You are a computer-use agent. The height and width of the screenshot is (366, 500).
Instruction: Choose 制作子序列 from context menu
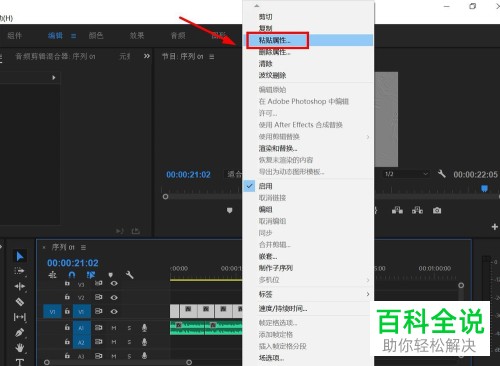tap(308, 268)
